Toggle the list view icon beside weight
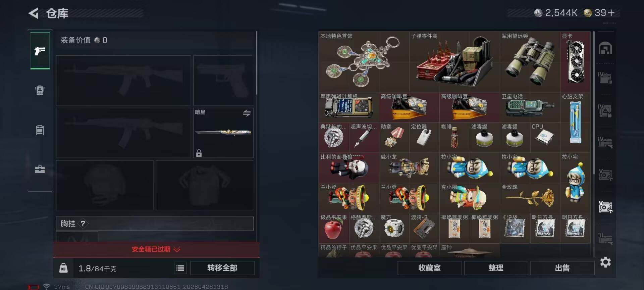 click(180, 268)
